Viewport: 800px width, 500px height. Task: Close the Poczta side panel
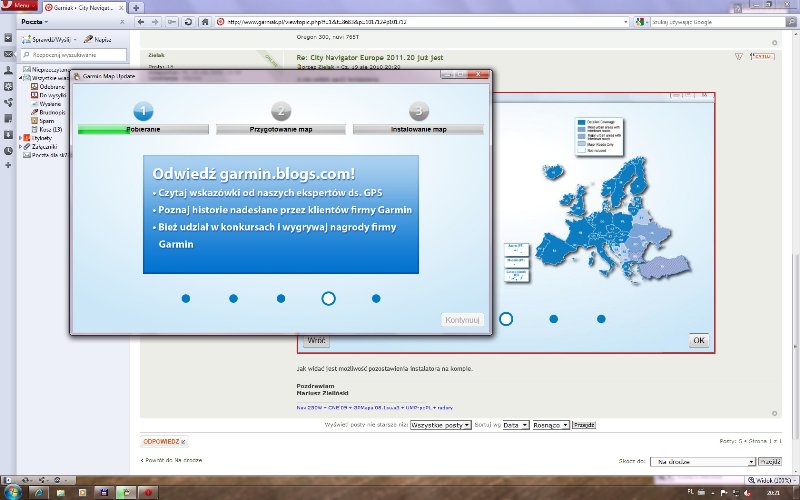point(122,22)
